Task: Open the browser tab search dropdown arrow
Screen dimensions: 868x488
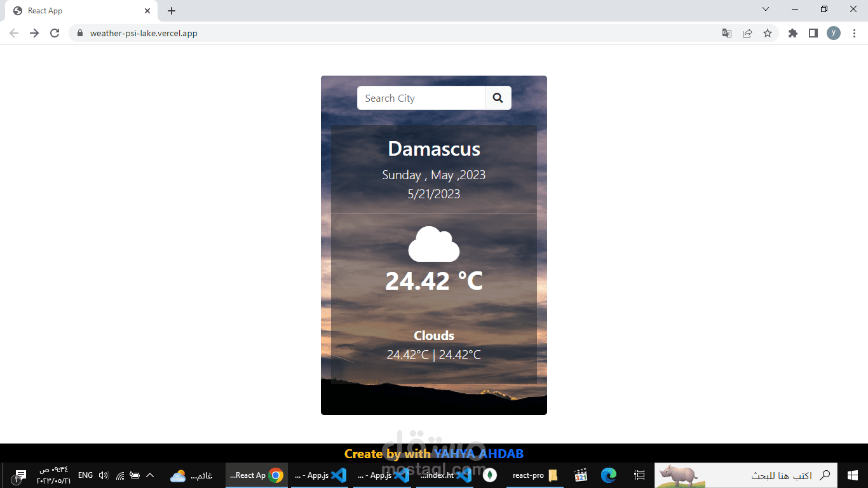Action: pos(766,10)
